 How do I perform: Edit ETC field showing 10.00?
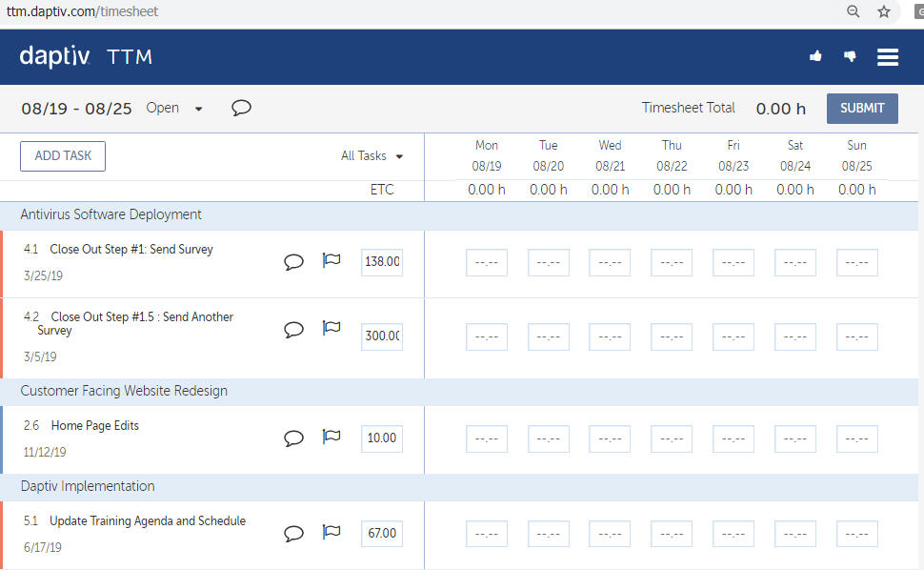coord(382,438)
